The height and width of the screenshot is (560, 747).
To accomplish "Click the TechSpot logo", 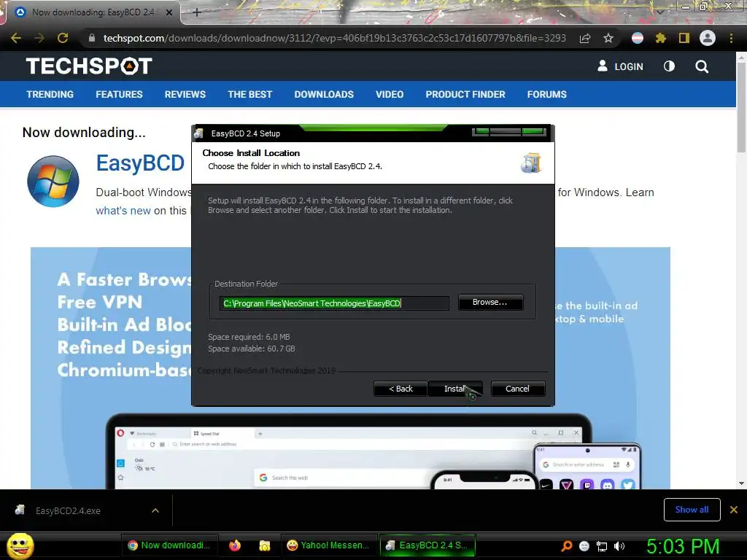I will pyautogui.click(x=89, y=66).
